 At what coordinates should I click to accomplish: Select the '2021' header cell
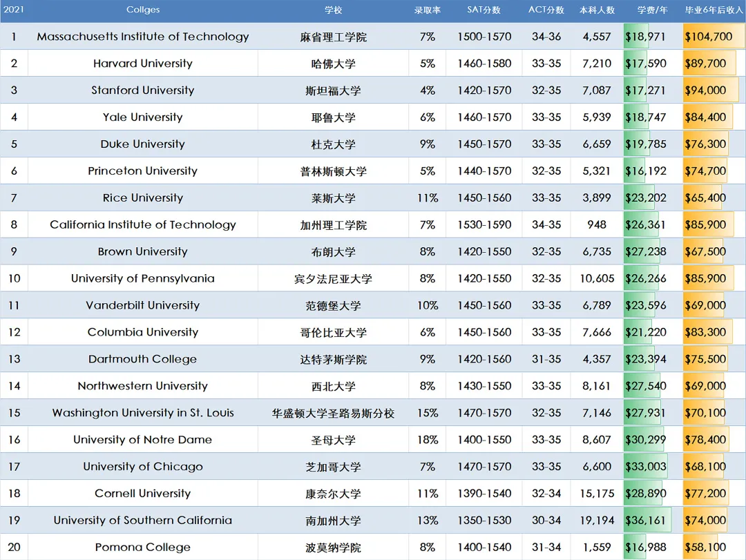[13, 10]
